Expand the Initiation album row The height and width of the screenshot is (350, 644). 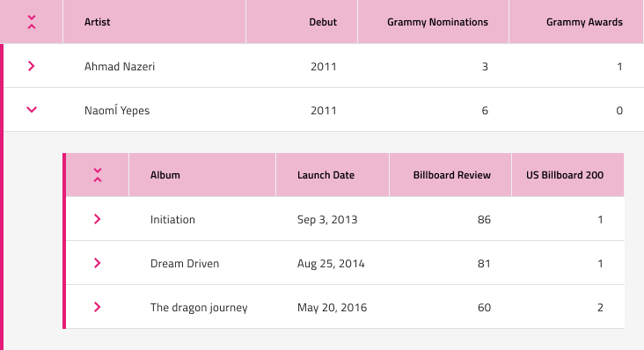[97, 219]
